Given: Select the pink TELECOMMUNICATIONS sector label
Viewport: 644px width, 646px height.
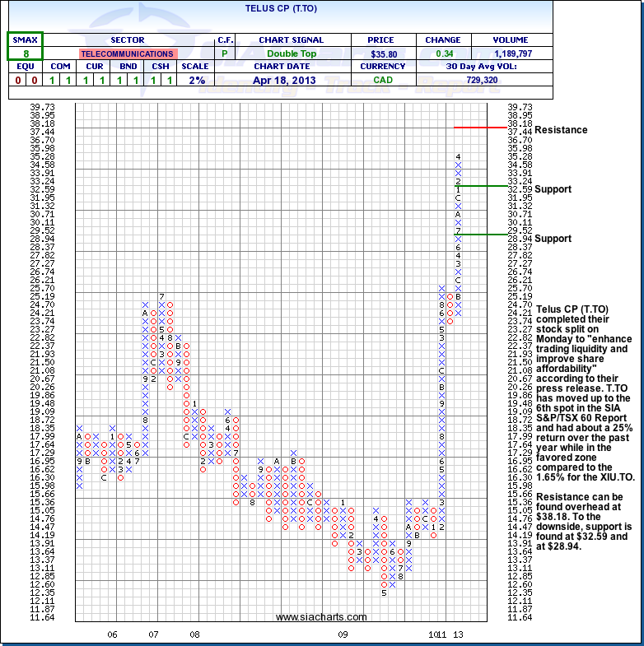Looking at the screenshot, I should [128, 53].
